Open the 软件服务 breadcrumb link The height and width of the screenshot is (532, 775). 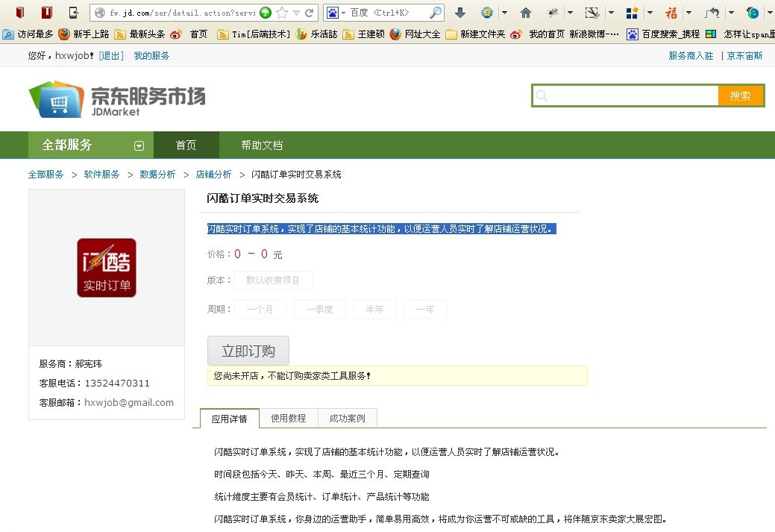click(101, 174)
